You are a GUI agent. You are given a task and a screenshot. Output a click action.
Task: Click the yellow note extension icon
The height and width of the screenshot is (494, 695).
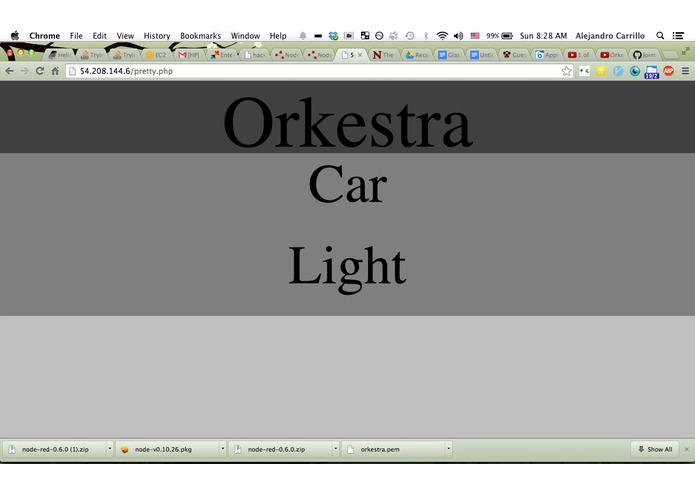(601, 71)
